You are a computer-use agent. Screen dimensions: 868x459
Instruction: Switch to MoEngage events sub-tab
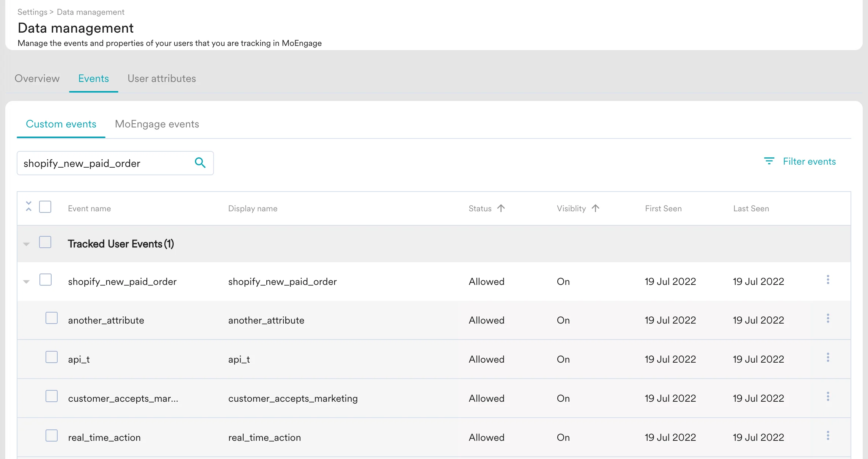pyautogui.click(x=157, y=124)
